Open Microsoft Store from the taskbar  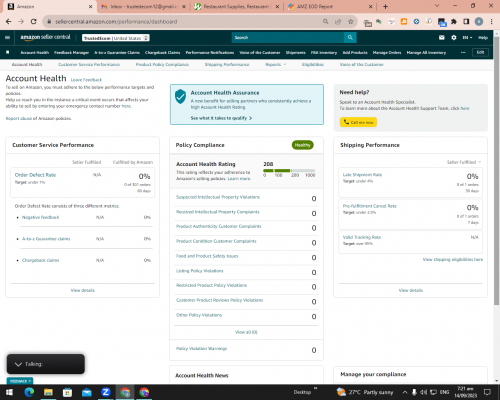67,392
